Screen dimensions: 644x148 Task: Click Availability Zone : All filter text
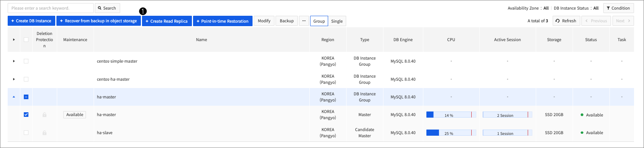[x=528, y=8]
